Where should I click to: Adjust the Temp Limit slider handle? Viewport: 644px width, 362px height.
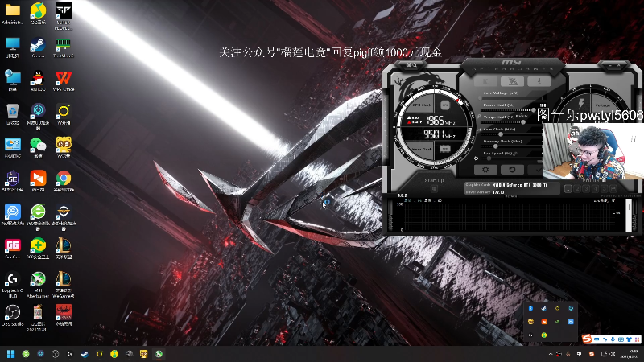[523, 122]
